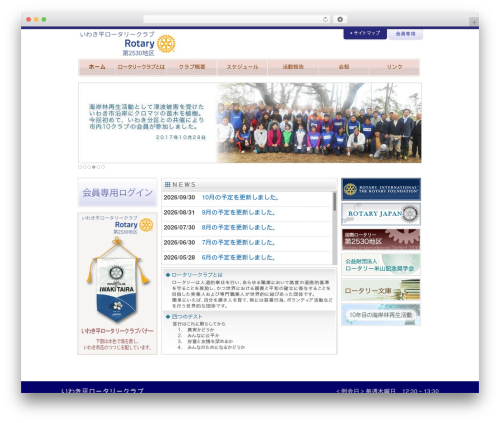Open a new browser tab with plus
Screen dimensions: 500x423
pyautogui.click(x=474, y=22)
